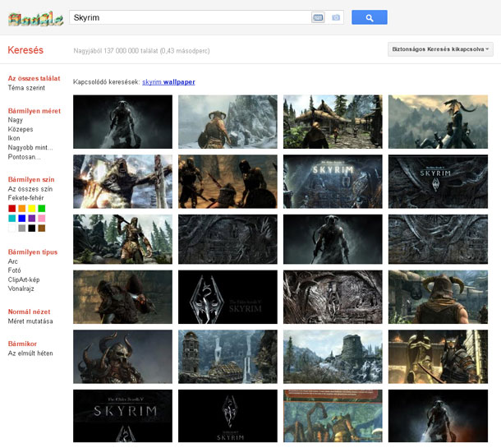Pick the brown color swatch
501x448 pixels.
click(42, 228)
